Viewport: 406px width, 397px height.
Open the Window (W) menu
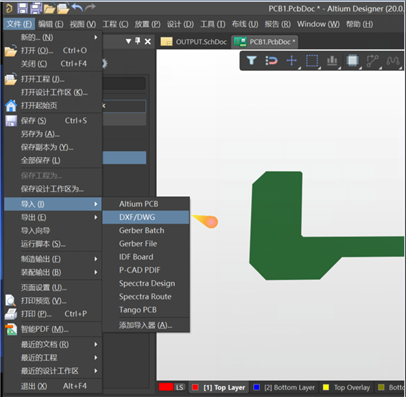coord(318,24)
